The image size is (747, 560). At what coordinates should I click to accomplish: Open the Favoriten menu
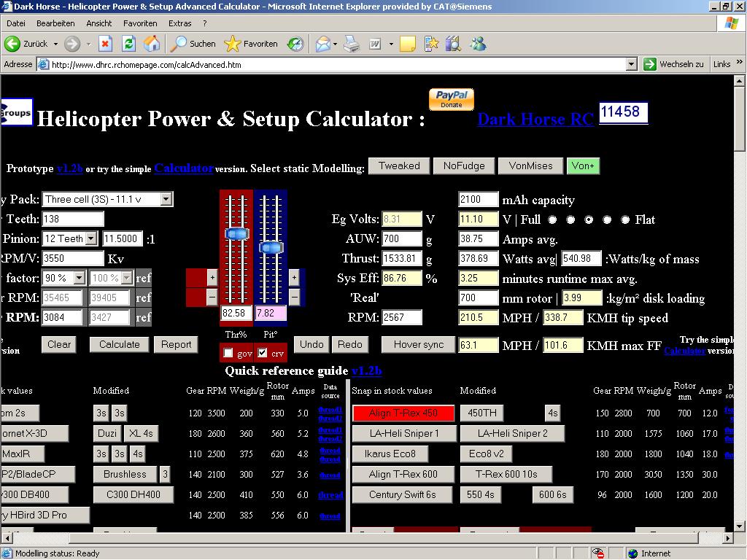tap(140, 23)
